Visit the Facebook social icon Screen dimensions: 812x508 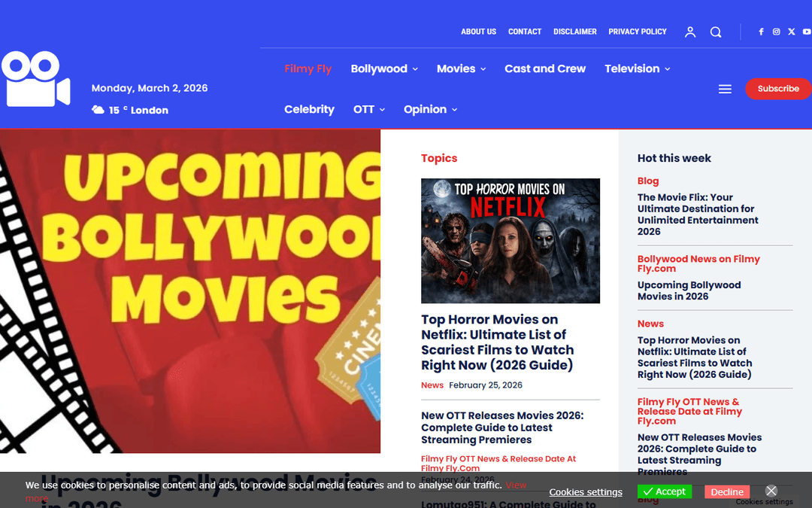click(x=761, y=32)
